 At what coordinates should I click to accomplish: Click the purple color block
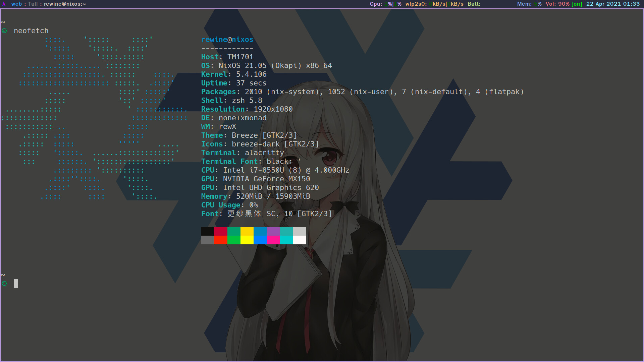(x=273, y=231)
